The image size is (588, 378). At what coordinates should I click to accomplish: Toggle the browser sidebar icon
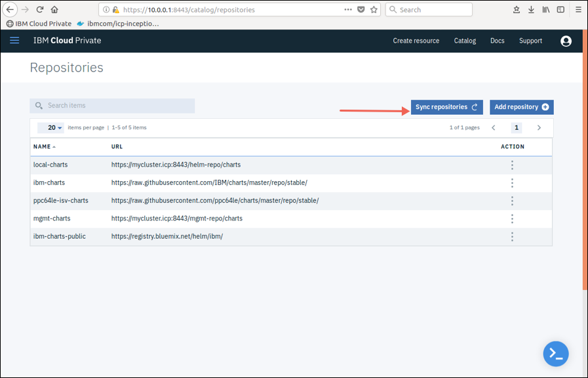(560, 10)
